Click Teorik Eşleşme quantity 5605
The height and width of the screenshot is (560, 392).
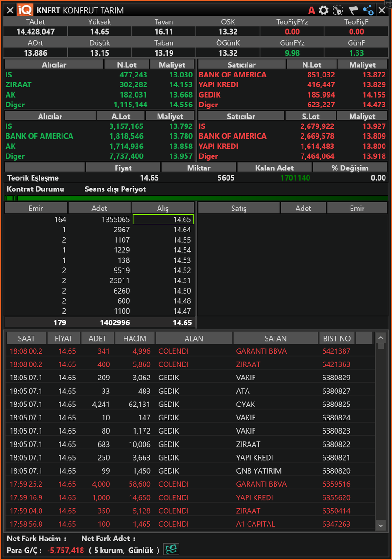coord(226,178)
